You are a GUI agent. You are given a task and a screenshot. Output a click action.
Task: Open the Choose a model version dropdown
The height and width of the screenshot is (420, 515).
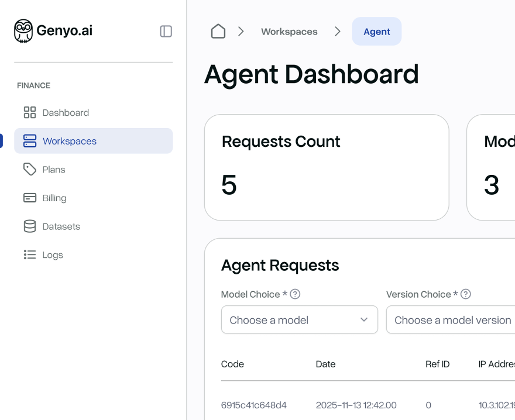coord(462,320)
